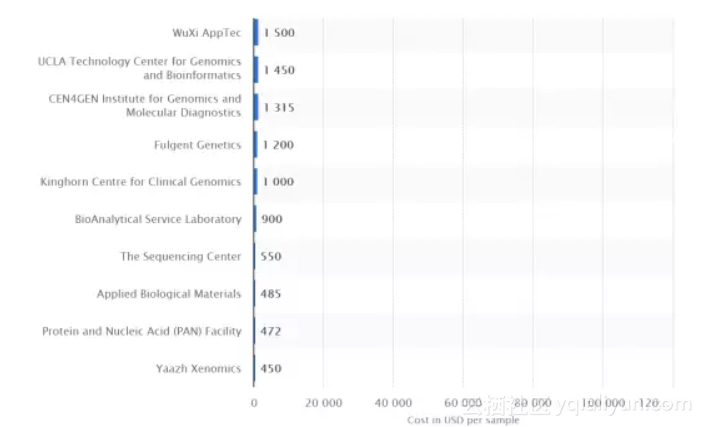703x427 pixels.
Task: Click the 485 bar value
Action: tap(270, 294)
